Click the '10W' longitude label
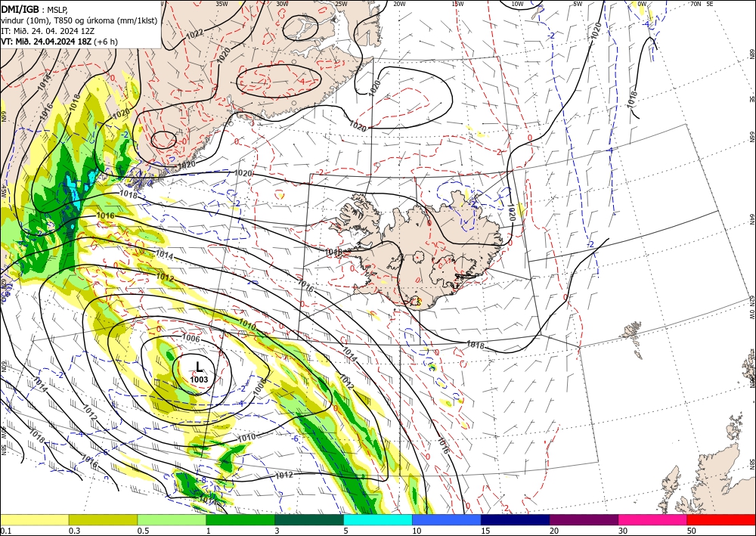Screen dimensions: 756x536 click(x=517, y=4)
